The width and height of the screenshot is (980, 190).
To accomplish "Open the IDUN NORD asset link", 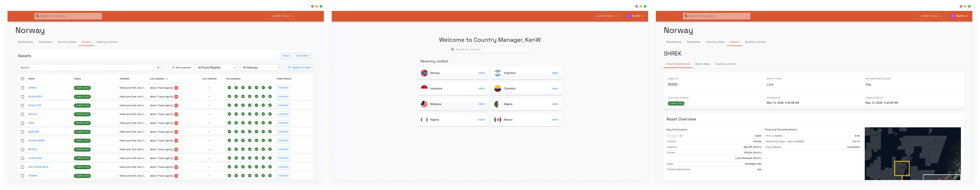I will tap(35, 96).
